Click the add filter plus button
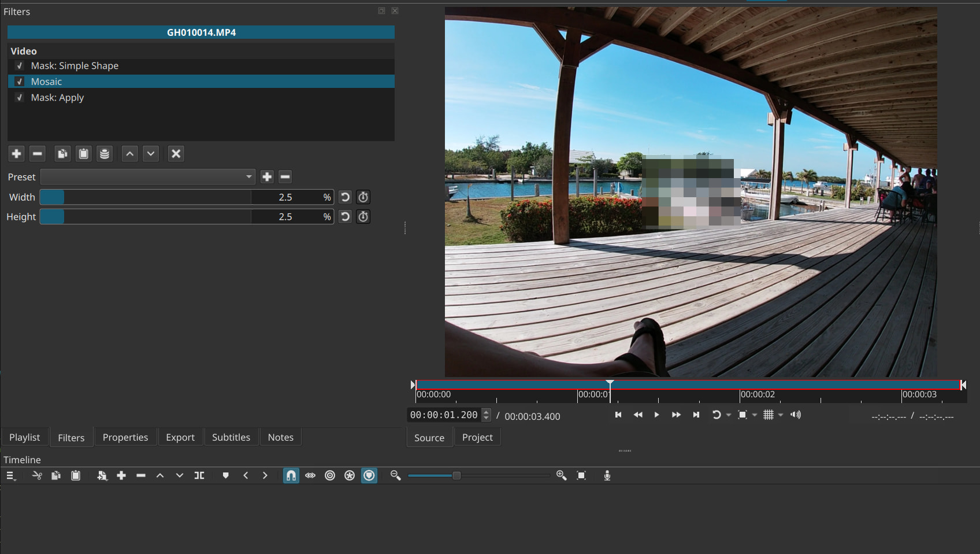 coord(16,154)
